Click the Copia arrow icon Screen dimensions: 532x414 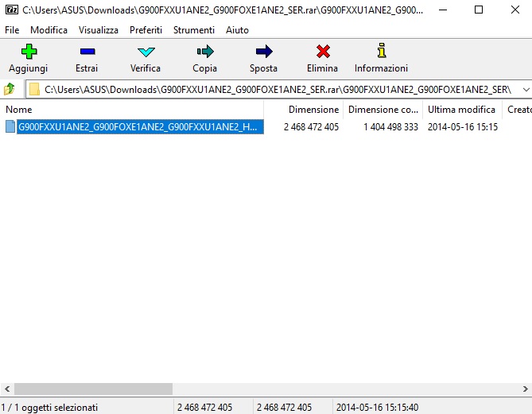point(205,52)
